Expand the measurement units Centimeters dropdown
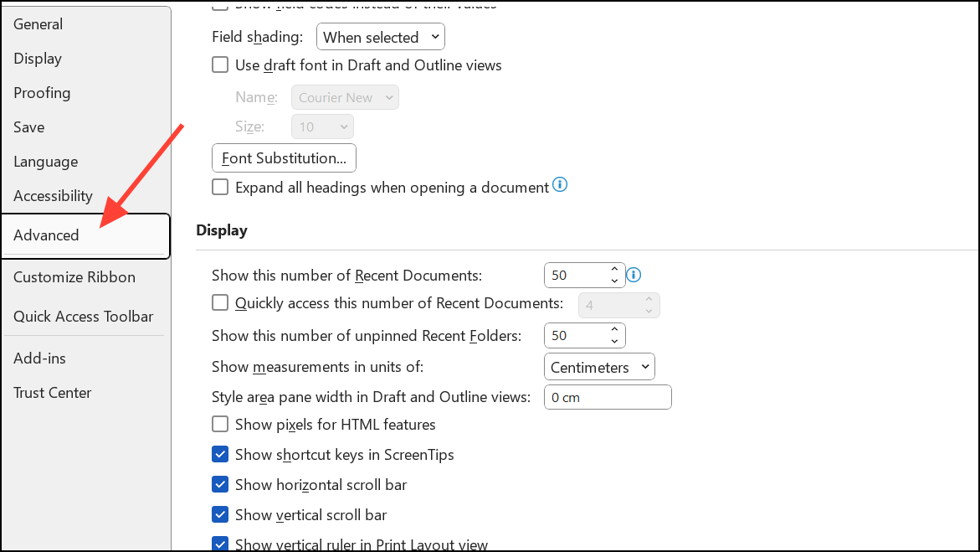The height and width of the screenshot is (552, 980). tap(599, 367)
